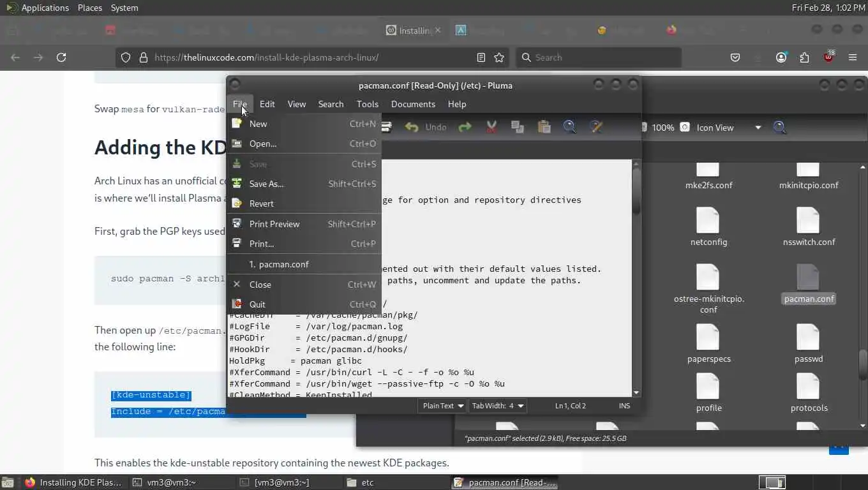Screen dimensions: 868x490
Task: Open the Firefox account icon
Action: (781, 57)
